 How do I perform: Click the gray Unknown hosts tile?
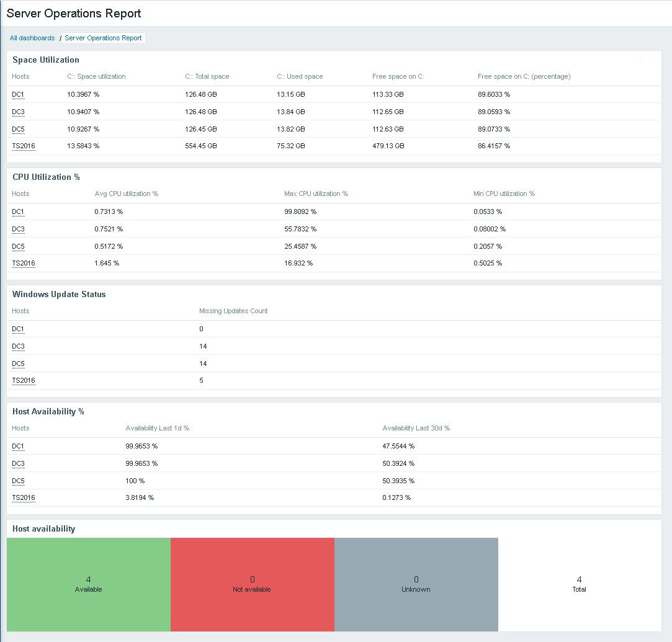(x=416, y=584)
